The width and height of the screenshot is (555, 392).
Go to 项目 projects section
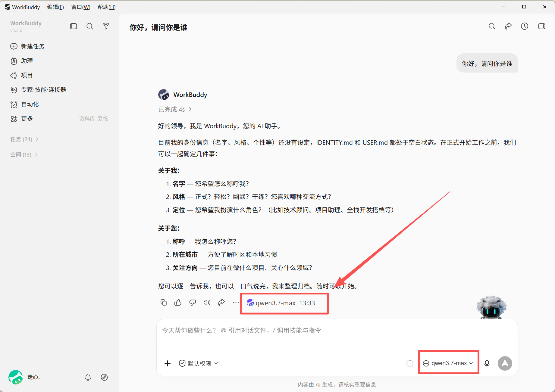(x=22, y=75)
